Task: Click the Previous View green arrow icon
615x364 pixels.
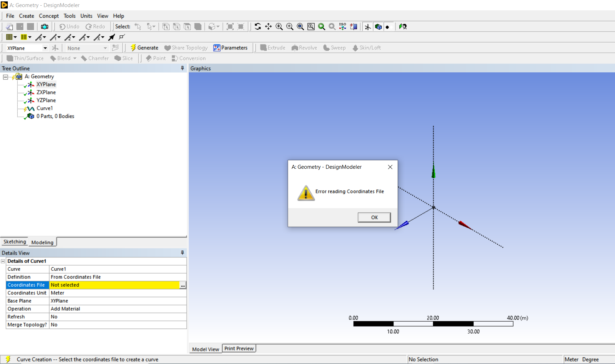Action: tap(321, 26)
